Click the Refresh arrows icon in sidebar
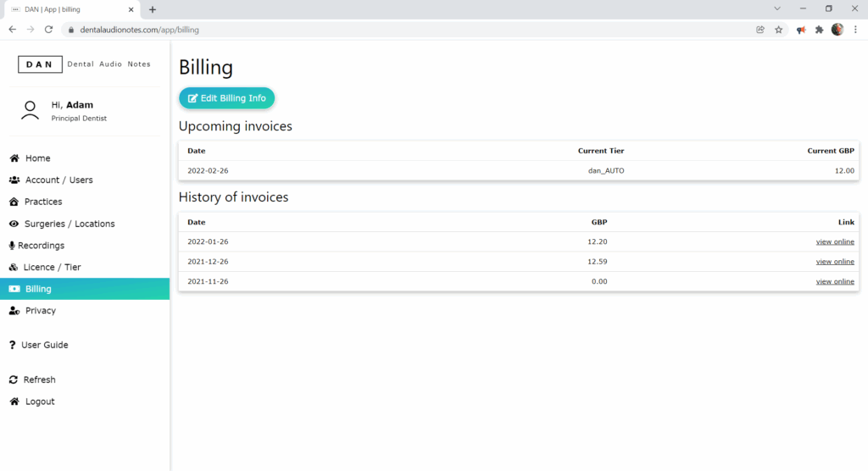 pyautogui.click(x=14, y=380)
